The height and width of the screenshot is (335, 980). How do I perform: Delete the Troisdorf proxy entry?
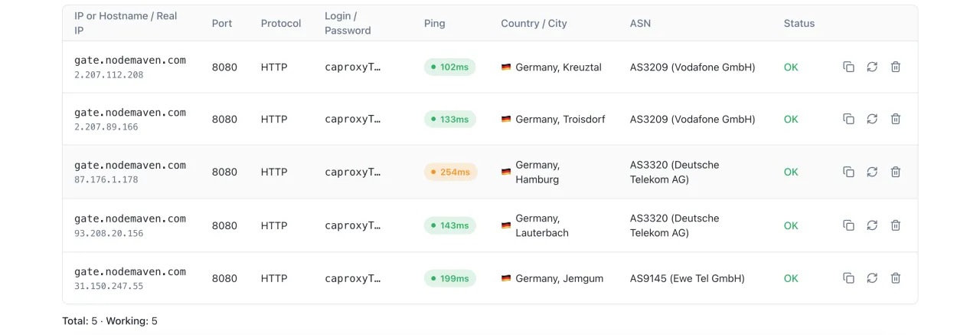[x=896, y=119]
